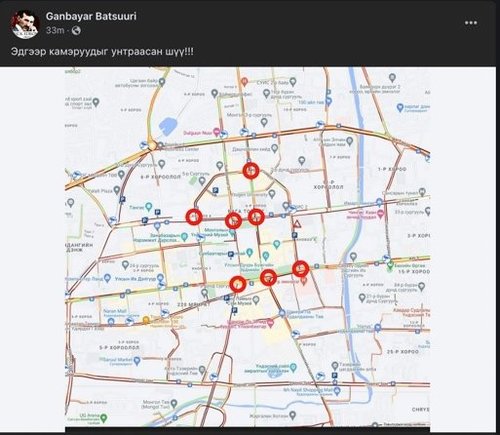Click the Nayal Shopping Mall pin
Screen dimensions: 500x435
tap(338, 390)
